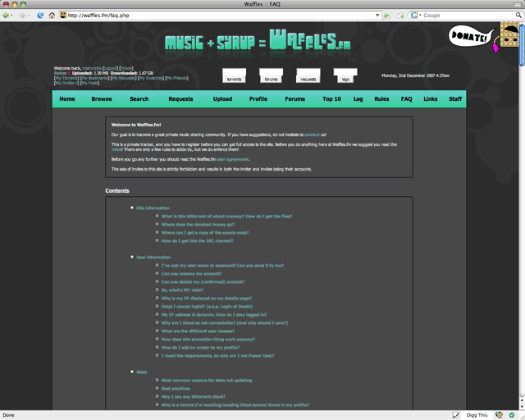
Task: Open the Rules page from navigation
Action: tap(381, 98)
